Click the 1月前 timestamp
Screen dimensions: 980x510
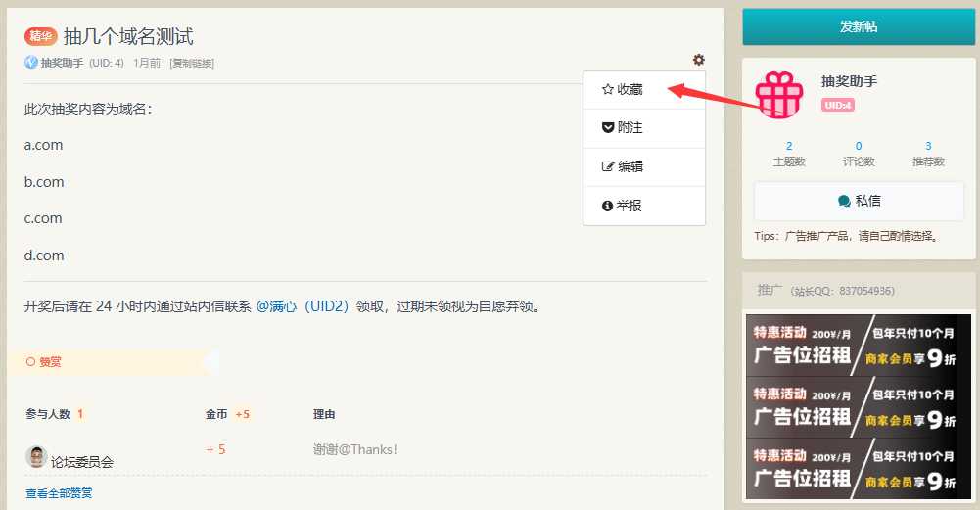click(147, 63)
